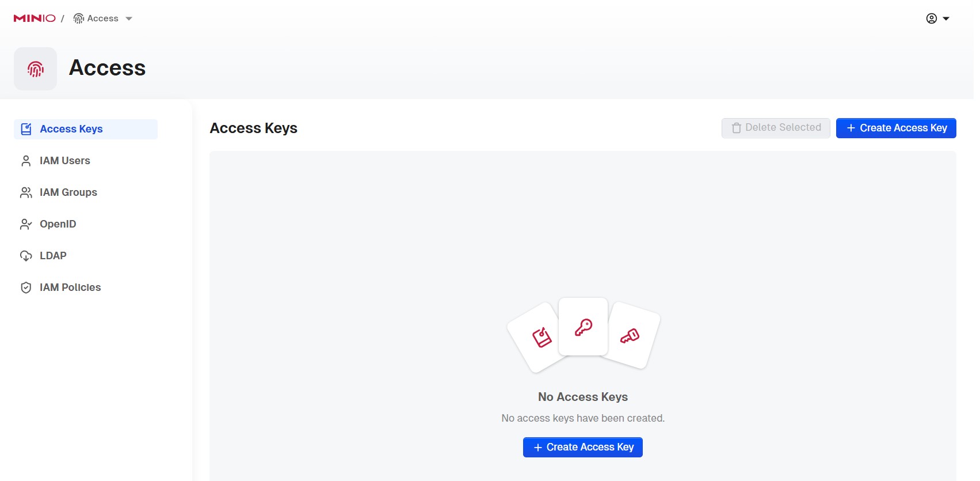Select Access Keys in the sidebar

click(71, 129)
